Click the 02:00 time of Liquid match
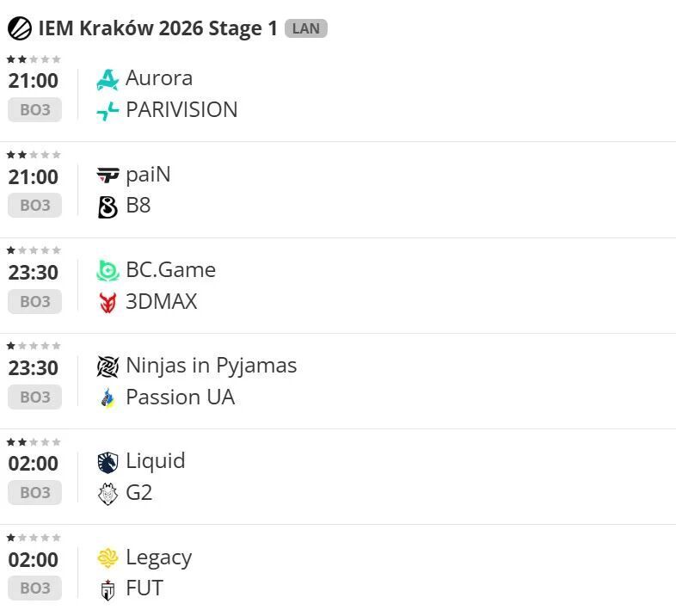Image resolution: width=676 pixels, height=616 pixels. (x=34, y=464)
